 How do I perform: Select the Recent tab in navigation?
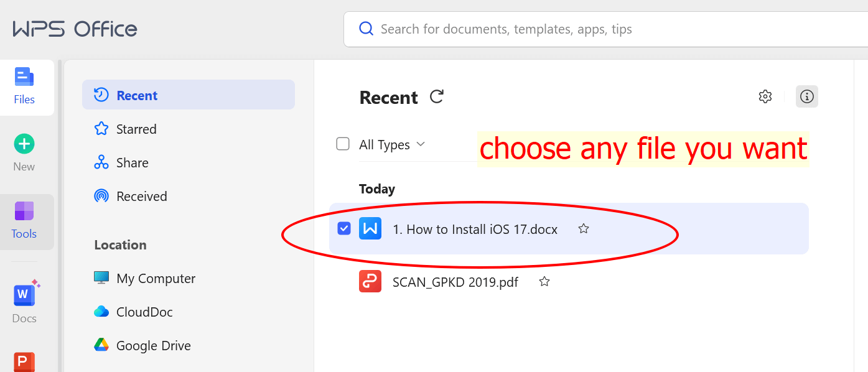pyautogui.click(x=136, y=95)
